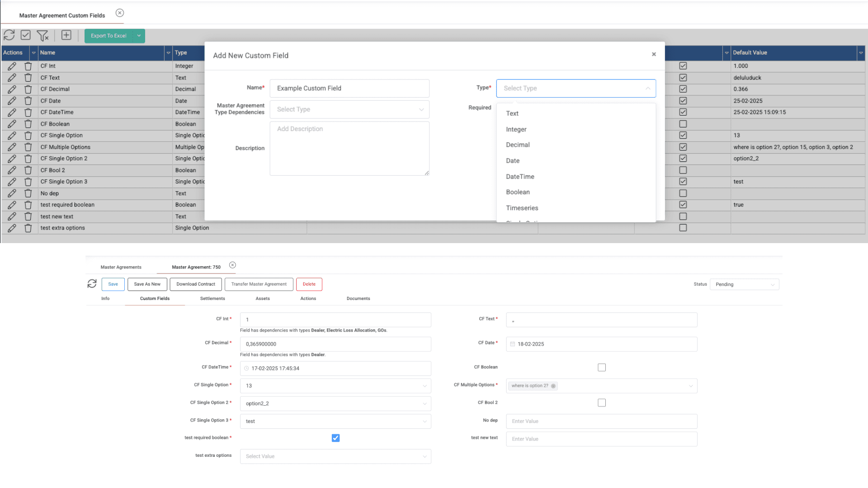Click the select-all checkmark toolbar icon

(26, 35)
